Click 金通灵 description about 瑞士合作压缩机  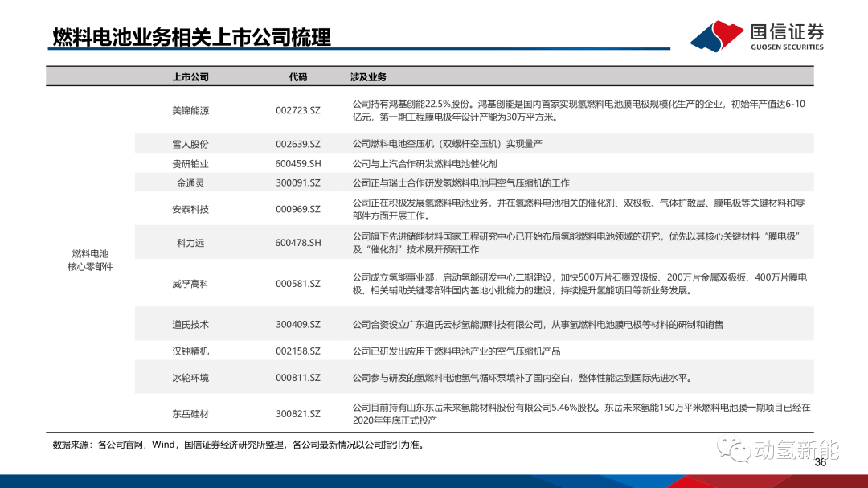point(461,182)
